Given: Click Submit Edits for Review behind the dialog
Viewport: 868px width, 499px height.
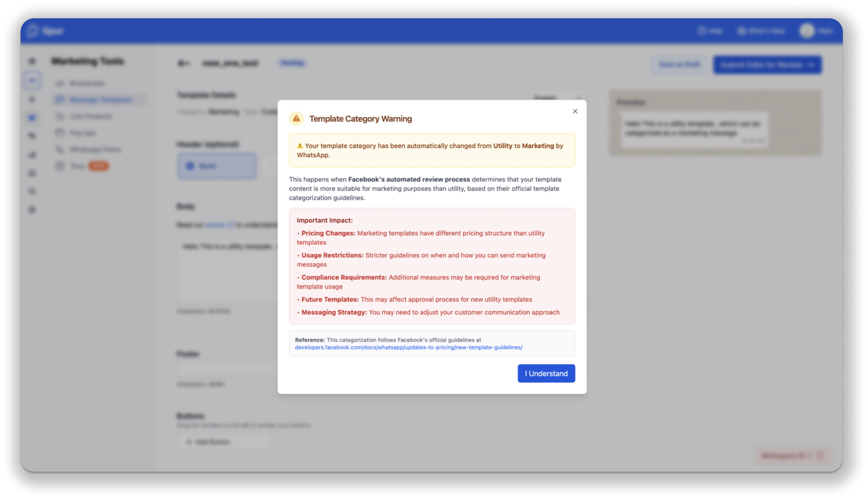Looking at the screenshot, I should [767, 64].
